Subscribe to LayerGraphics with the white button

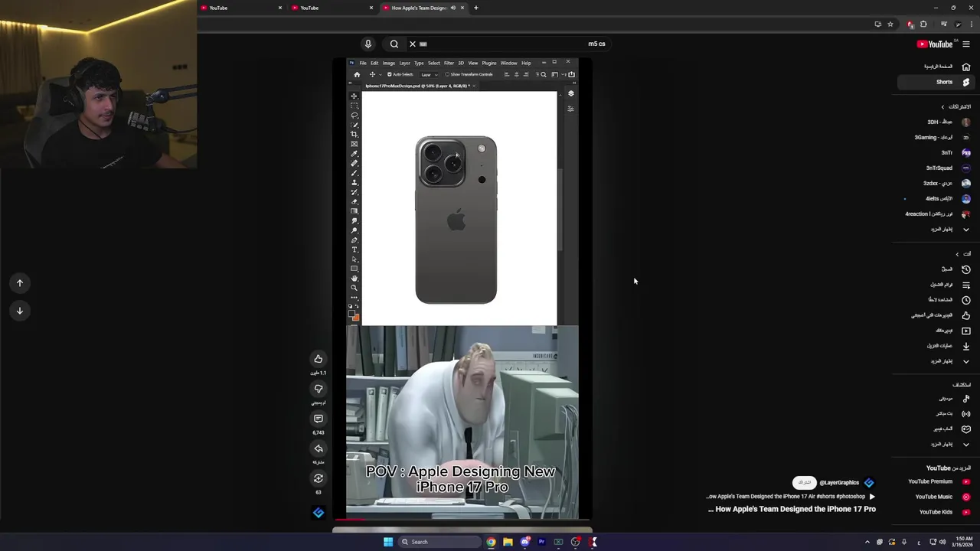[x=804, y=482]
